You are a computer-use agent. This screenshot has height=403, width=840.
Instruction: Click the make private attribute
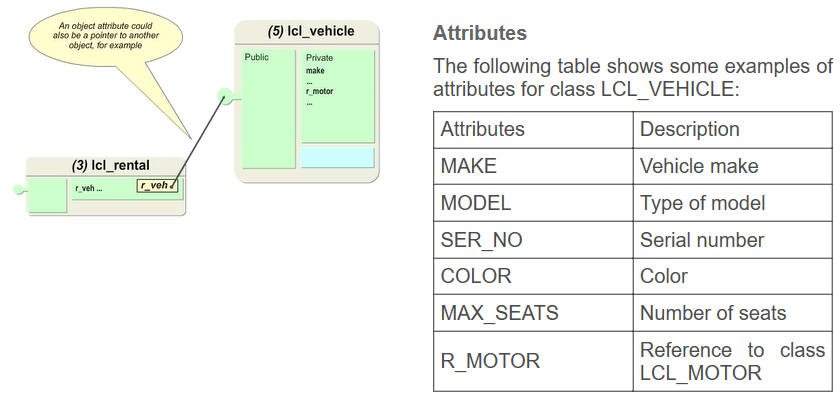coord(315,70)
